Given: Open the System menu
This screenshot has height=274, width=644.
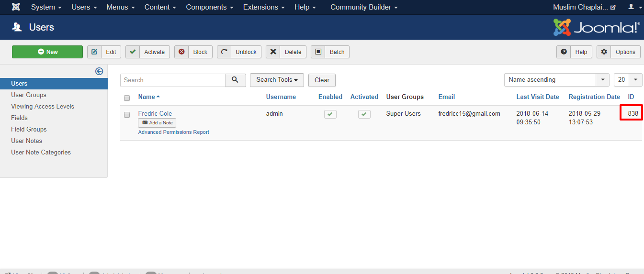Looking at the screenshot, I should [46, 7].
